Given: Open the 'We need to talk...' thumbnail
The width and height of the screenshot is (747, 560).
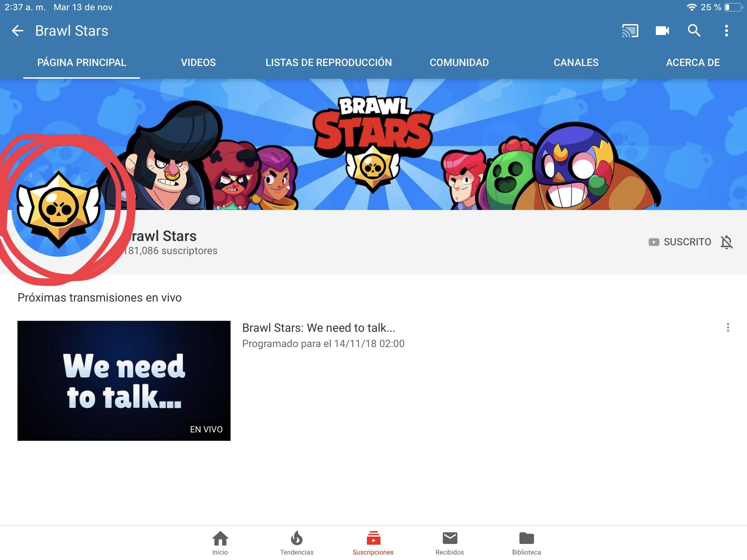Looking at the screenshot, I should 124,381.
